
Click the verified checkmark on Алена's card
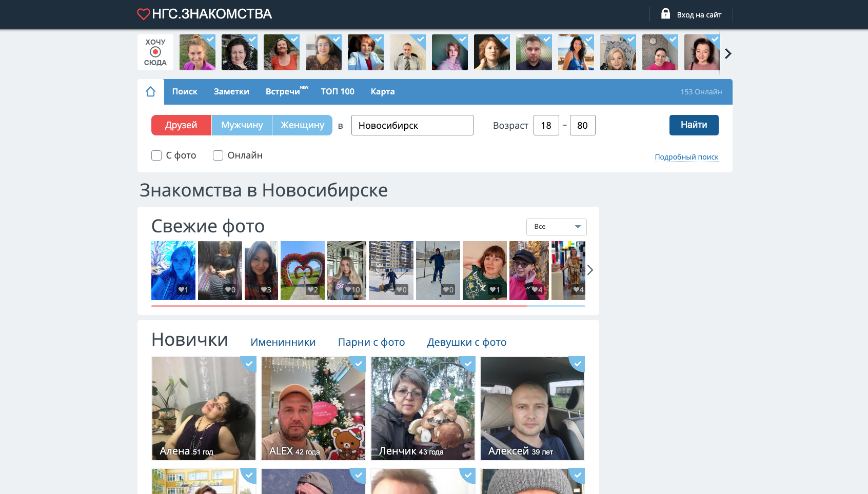click(249, 363)
